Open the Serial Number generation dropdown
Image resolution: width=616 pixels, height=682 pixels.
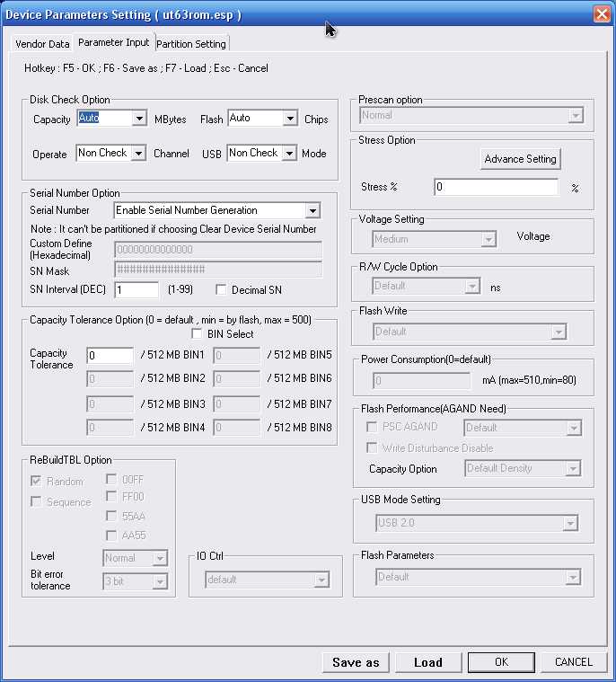click(312, 210)
